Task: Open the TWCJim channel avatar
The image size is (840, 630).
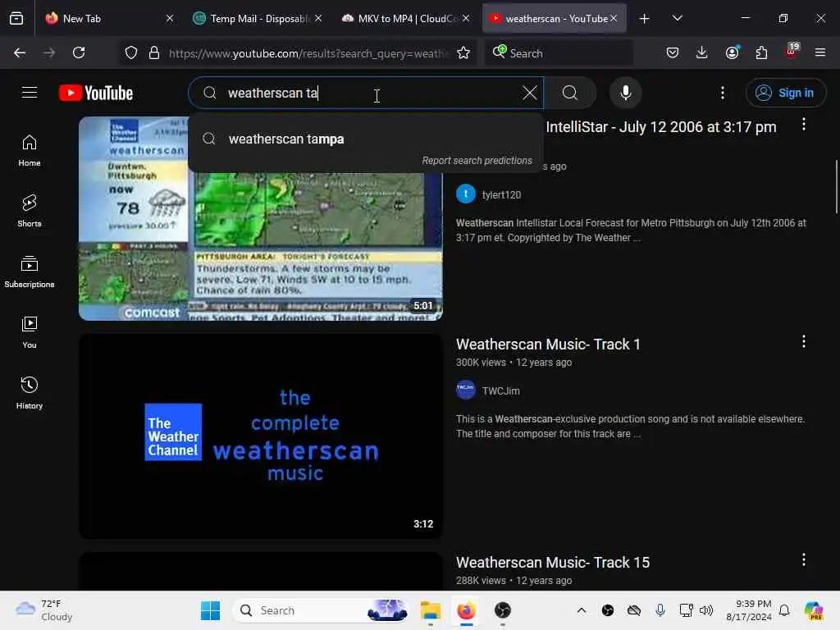Action: click(466, 390)
